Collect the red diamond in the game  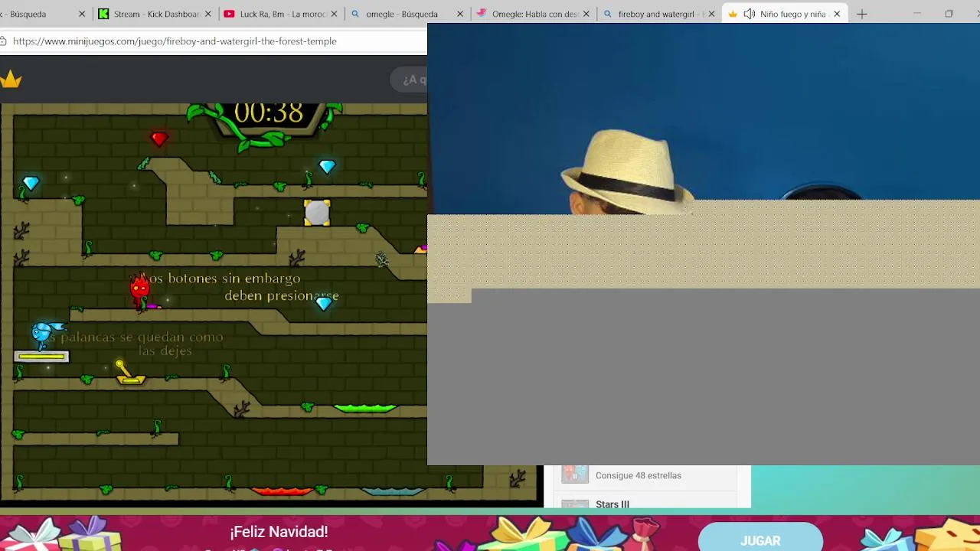158,139
